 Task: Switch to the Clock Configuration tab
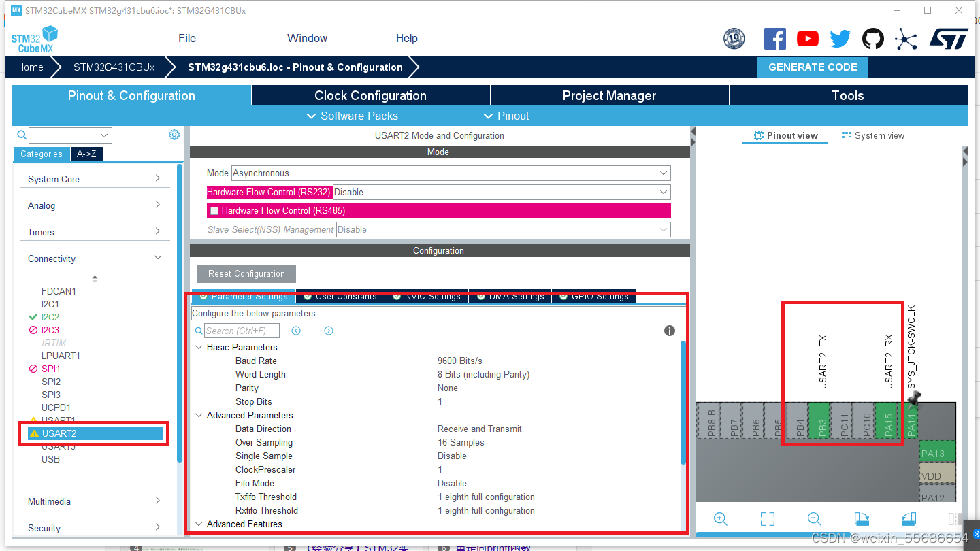[370, 95]
